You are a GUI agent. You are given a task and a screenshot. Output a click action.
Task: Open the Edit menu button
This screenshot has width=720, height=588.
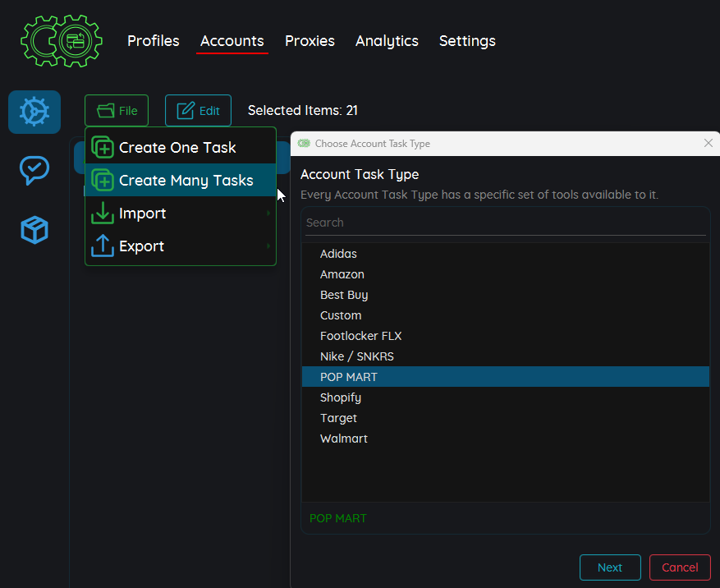[x=198, y=111]
